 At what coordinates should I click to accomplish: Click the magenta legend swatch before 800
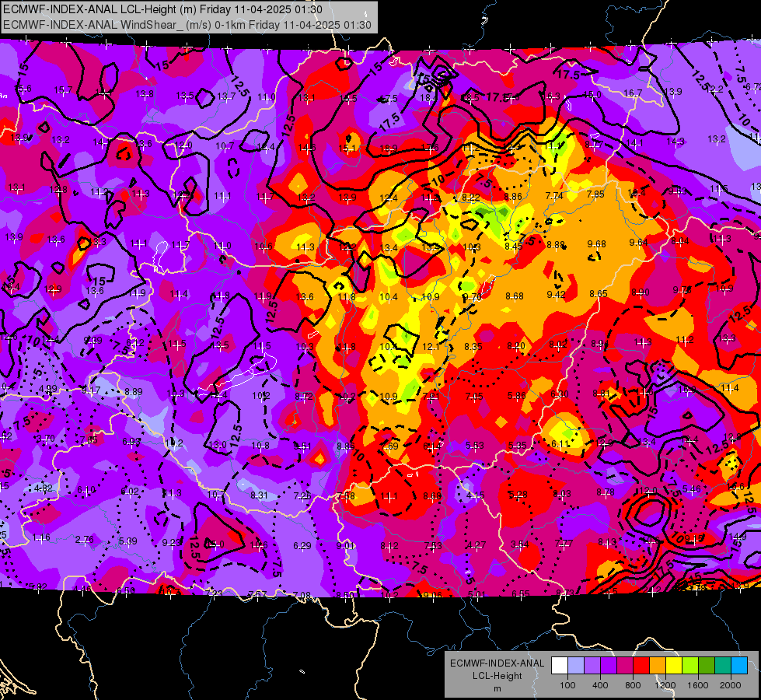[625, 665]
